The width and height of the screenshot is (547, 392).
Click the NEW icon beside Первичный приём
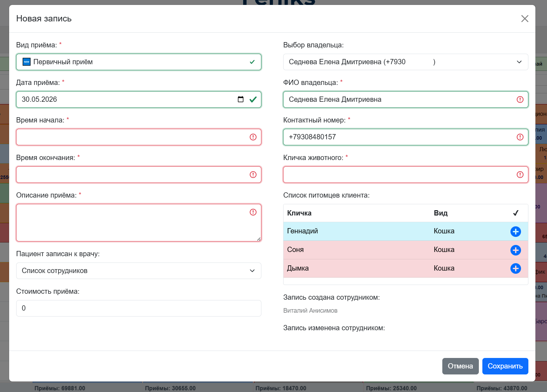click(x=27, y=62)
